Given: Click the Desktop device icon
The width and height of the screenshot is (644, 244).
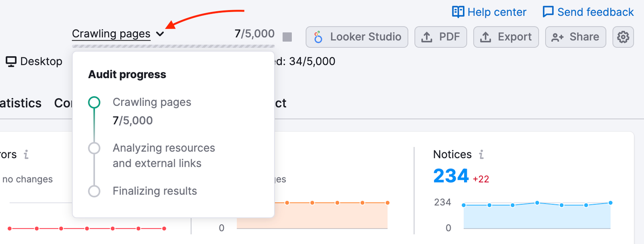Looking at the screenshot, I should (x=11, y=61).
